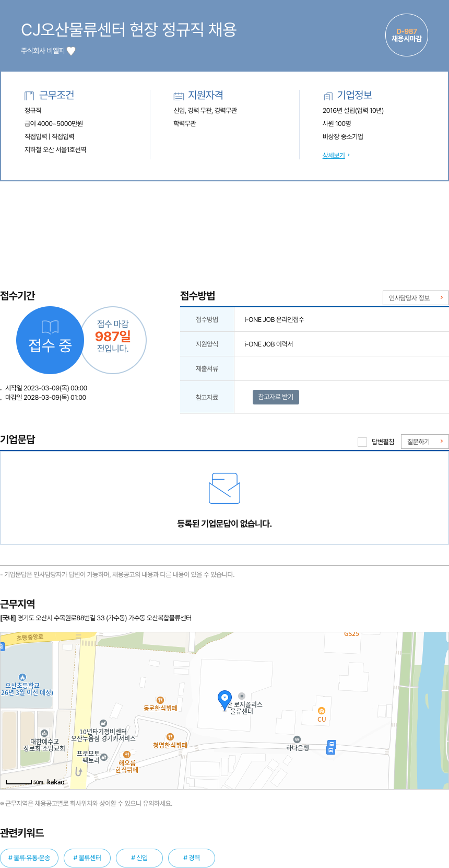Select the #물류·유통·운송 keyword tag
Screen dimensions: 449x868
[29, 858]
